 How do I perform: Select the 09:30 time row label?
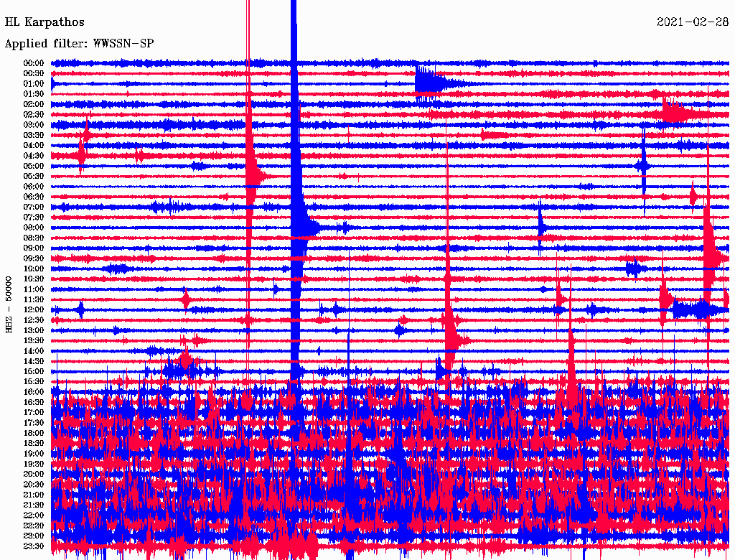click(34, 258)
